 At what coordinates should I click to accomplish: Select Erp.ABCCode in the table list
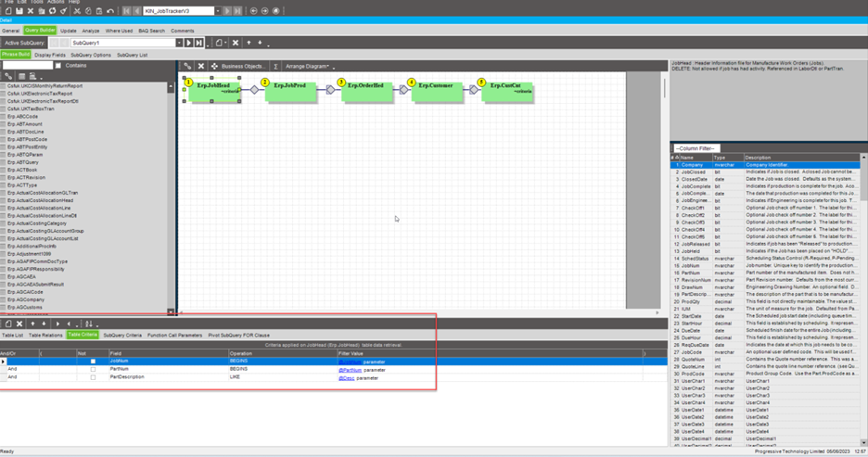tap(23, 117)
